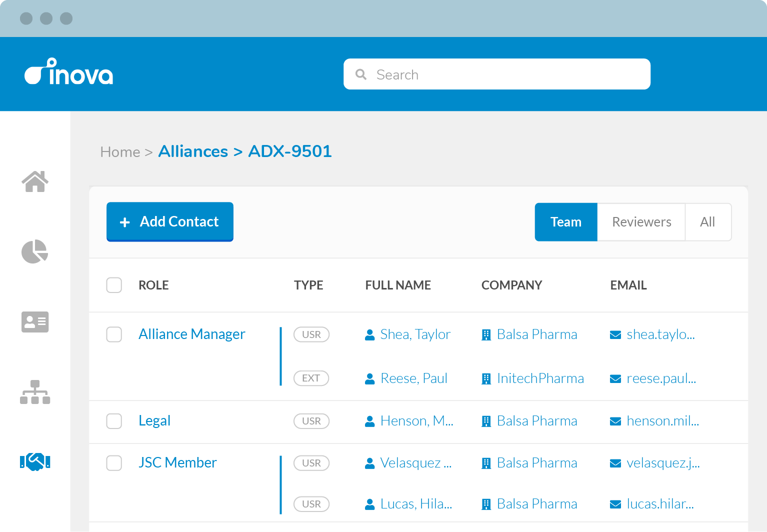Click person icon beside Henson
The image size is (767, 532).
(370, 421)
